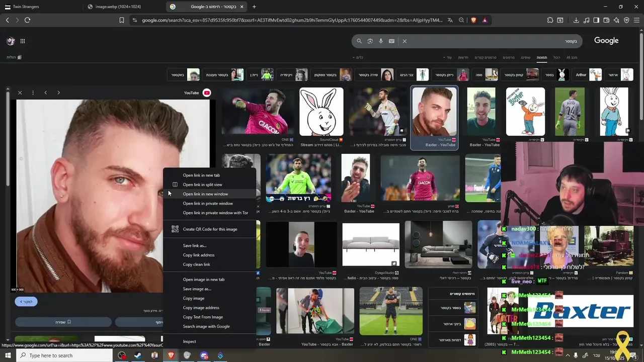Expand the כלים tools dropdown

[x=358, y=57]
